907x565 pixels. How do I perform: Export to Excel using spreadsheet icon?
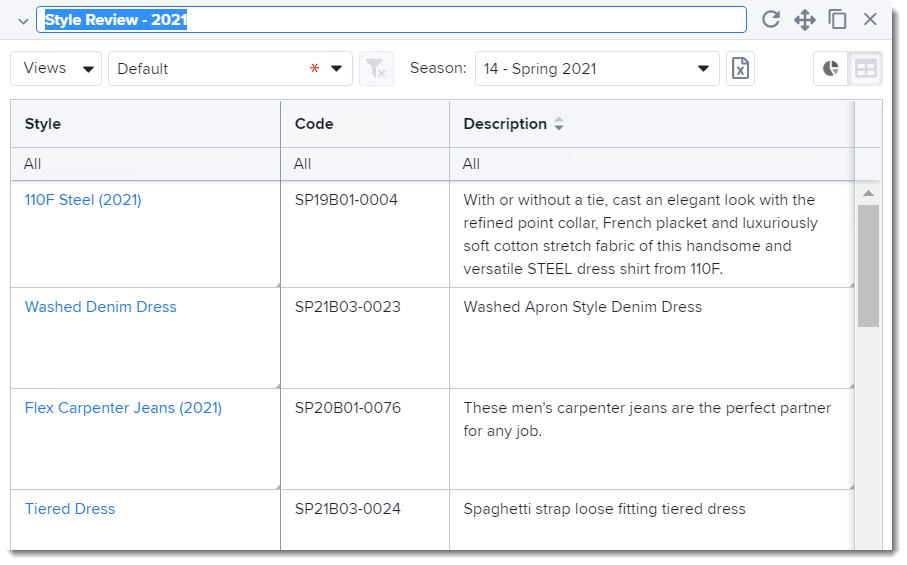pos(740,69)
